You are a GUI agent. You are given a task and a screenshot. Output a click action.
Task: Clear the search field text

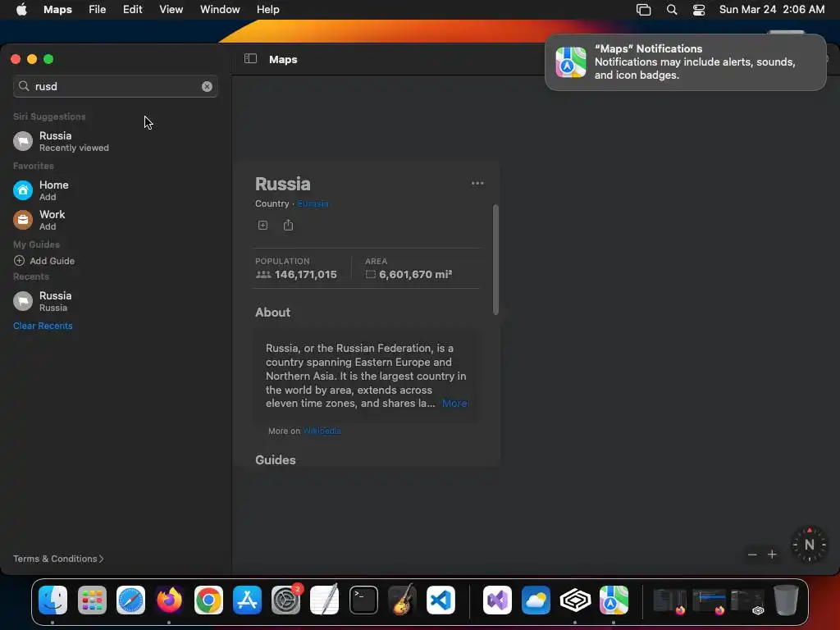coord(207,86)
